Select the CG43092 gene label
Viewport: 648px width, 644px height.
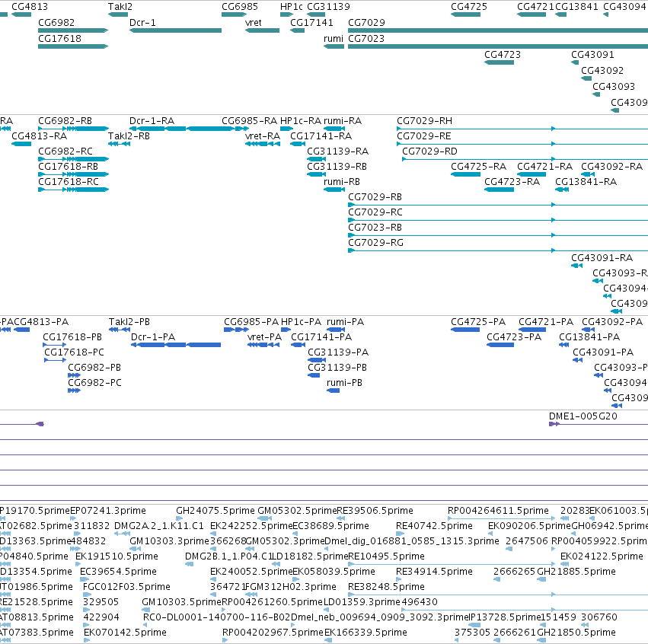point(602,71)
